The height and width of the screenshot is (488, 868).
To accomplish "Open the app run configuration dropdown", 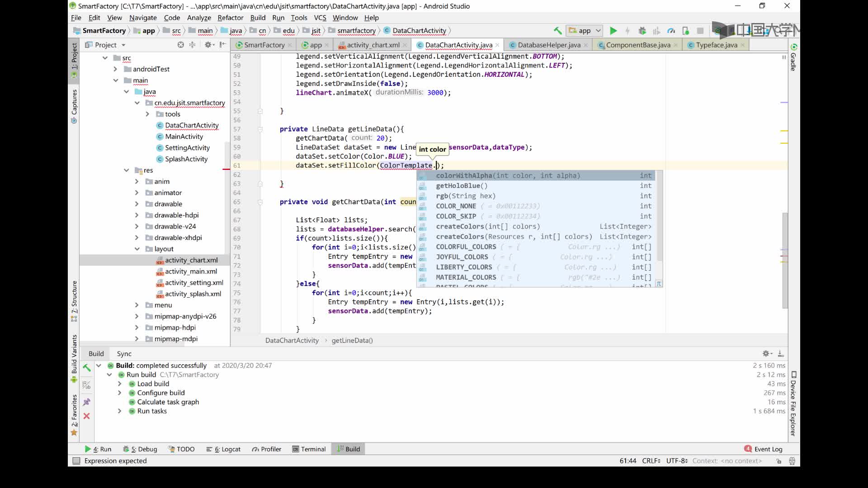I will (585, 31).
